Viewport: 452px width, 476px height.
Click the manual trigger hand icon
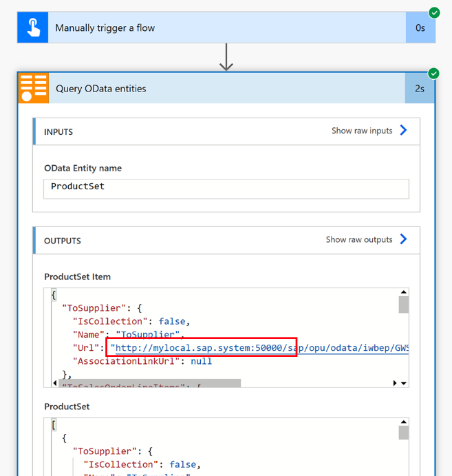(x=33, y=28)
